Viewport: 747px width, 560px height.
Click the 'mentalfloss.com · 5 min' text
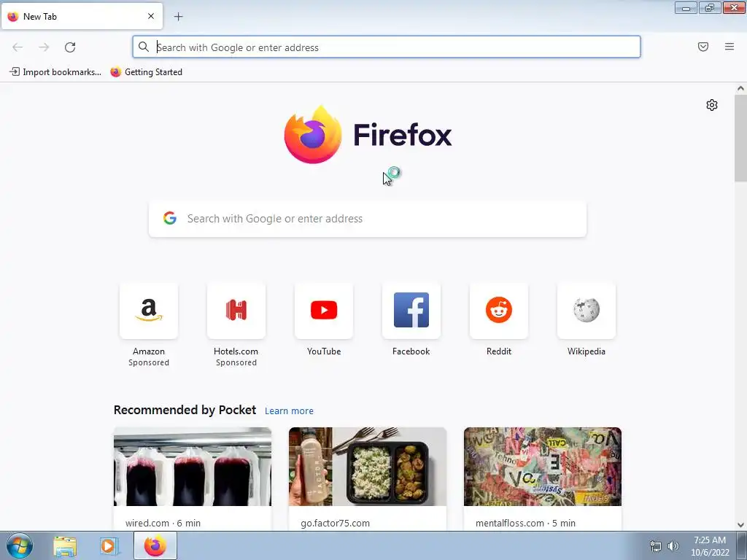525,523
